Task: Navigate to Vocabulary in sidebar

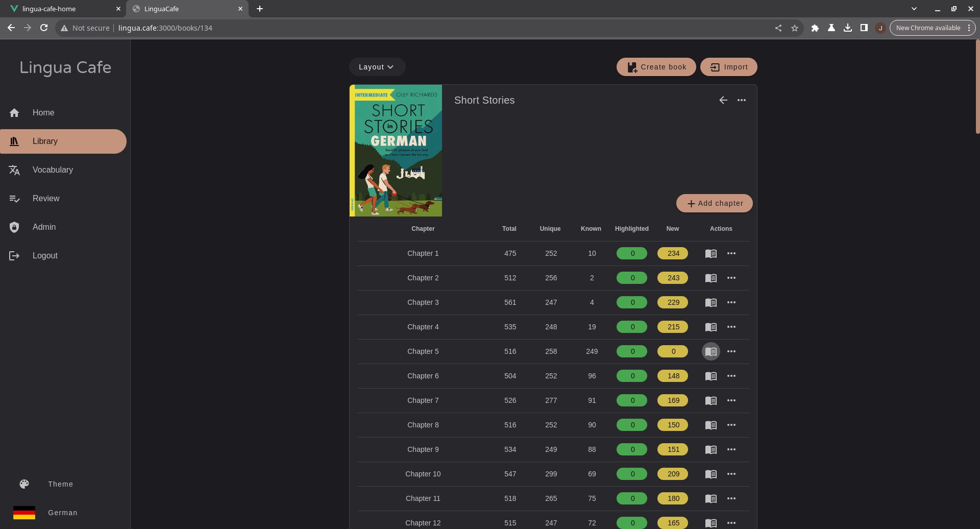Action: pos(53,170)
